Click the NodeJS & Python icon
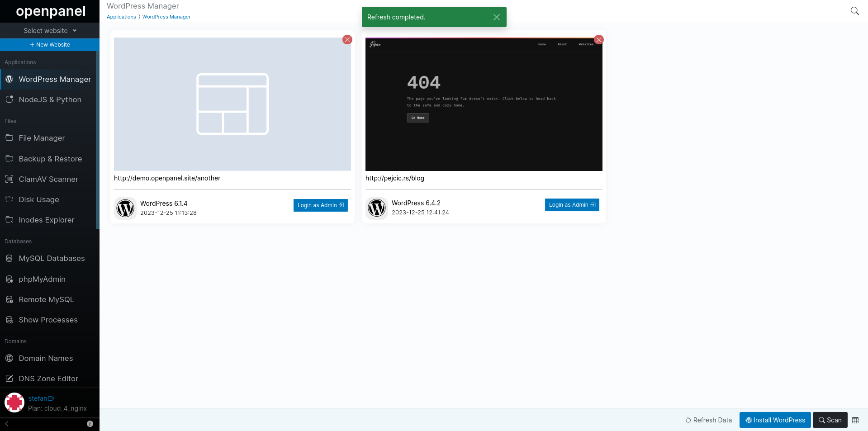Viewport: 868px width, 431px height. [x=9, y=99]
